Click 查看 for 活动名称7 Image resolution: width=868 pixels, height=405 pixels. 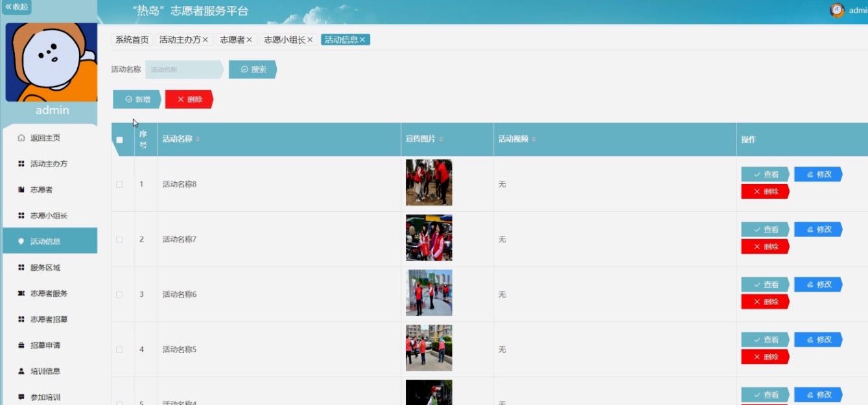[766, 229]
